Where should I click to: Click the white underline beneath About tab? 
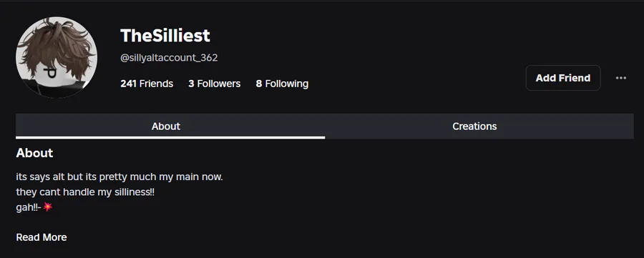tap(170, 138)
